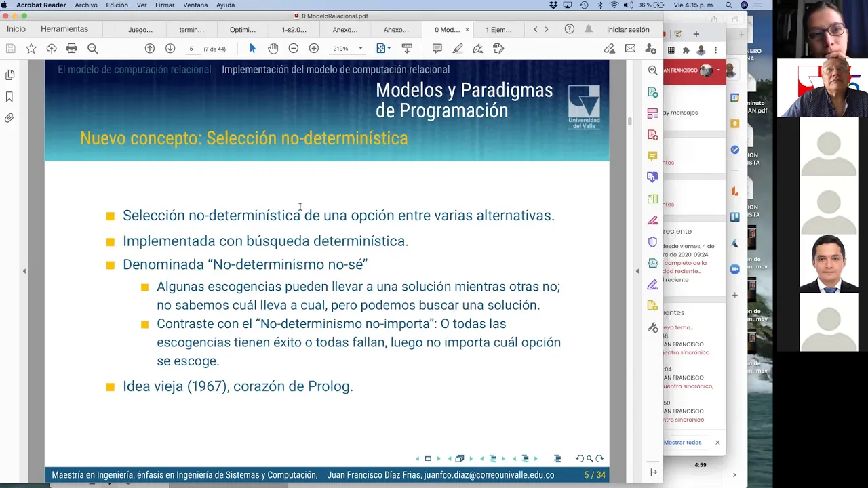Click the share link icon
This screenshot has width=868, height=488.
tap(610, 48)
